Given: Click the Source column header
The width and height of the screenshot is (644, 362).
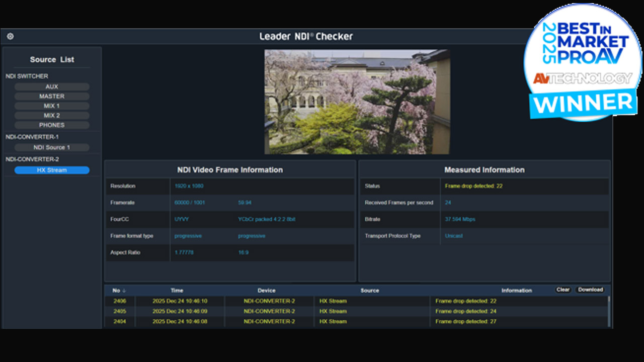Looking at the screenshot, I should 370,290.
